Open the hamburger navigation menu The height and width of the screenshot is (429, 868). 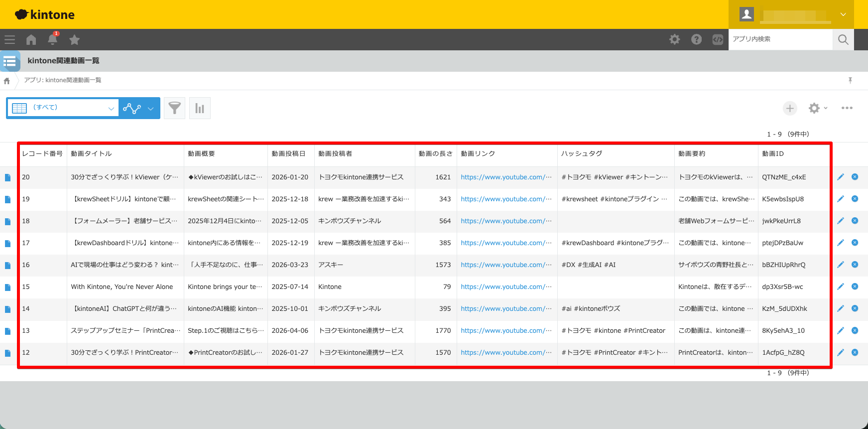(x=10, y=39)
